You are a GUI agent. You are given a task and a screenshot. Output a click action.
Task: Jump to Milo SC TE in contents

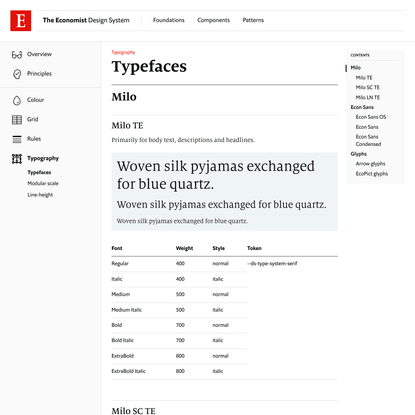368,87
